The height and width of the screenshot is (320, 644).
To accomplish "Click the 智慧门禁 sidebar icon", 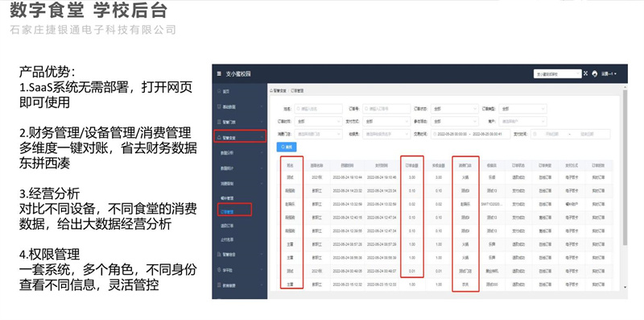I will [219, 122].
